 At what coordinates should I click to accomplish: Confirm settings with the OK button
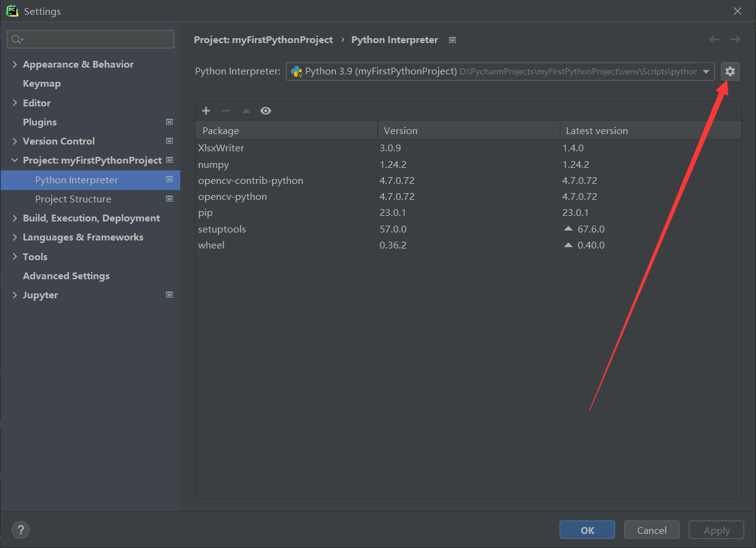[x=586, y=530]
